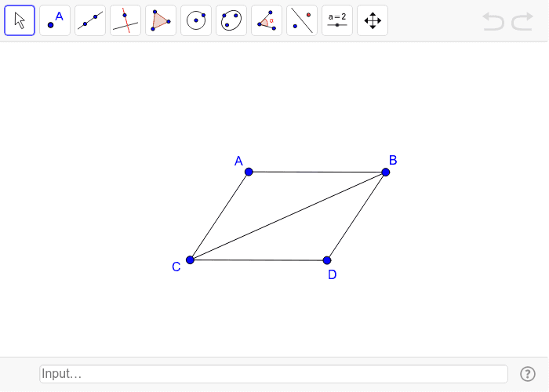Click the label A next to its point

pyautogui.click(x=238, y=161)
